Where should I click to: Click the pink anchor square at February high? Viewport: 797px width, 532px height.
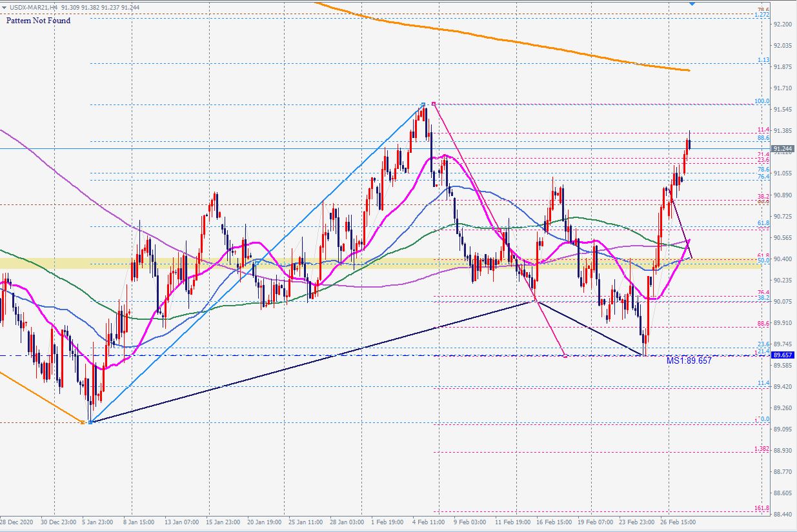[434, 103]
